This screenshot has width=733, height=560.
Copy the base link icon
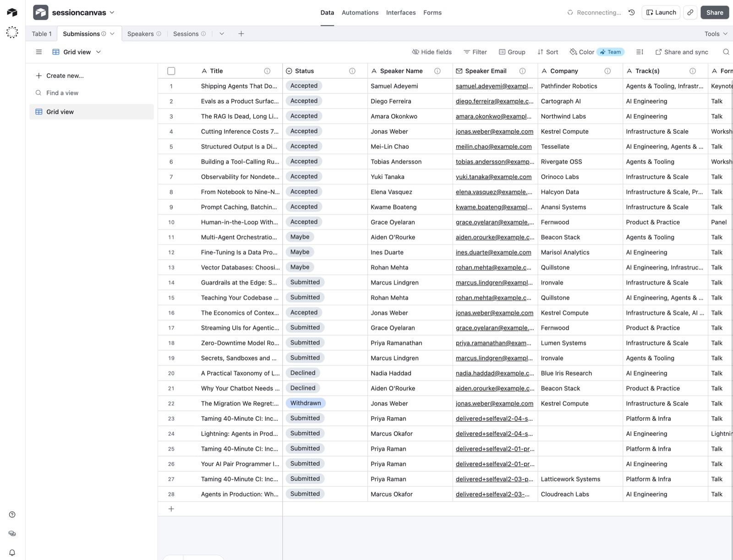tap(690, 12)
